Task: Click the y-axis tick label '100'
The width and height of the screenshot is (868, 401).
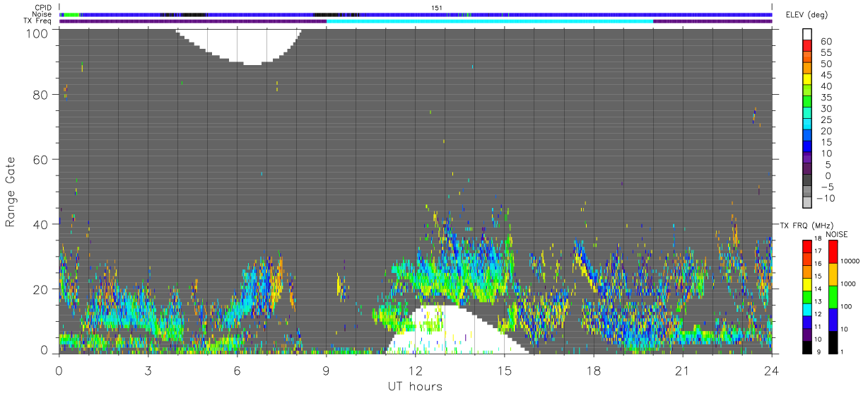Action: 38,33
